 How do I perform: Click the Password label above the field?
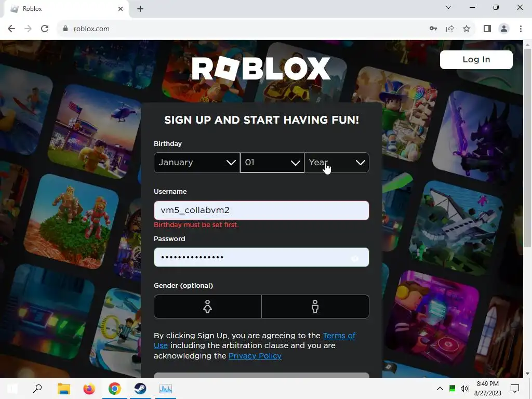(169, 239)
